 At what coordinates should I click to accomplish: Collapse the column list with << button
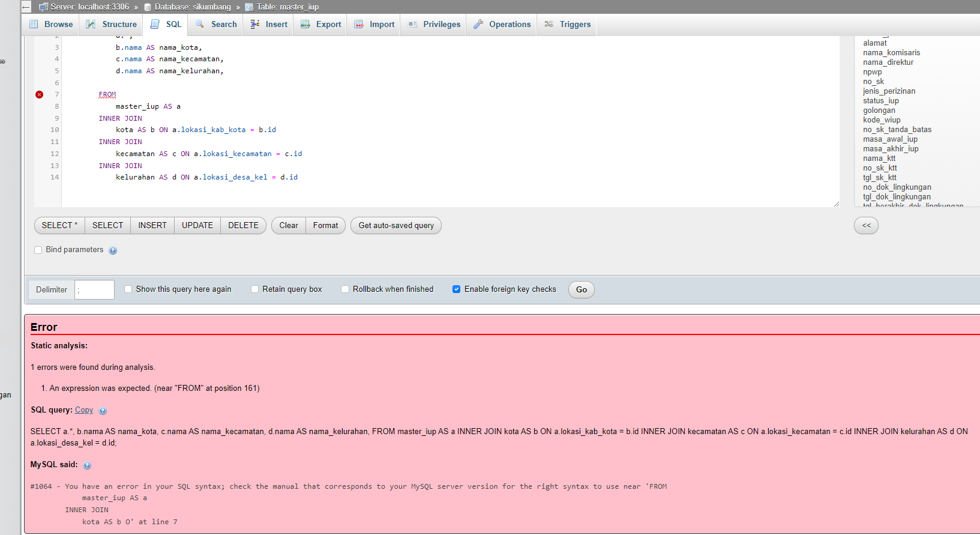(x=866, y=226)
